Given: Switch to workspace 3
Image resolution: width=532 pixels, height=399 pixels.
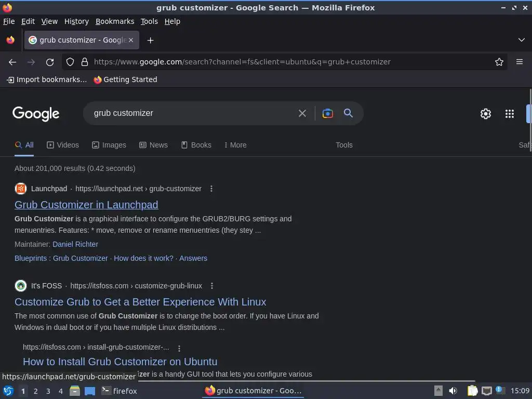Looking at the screenshot, I should click(48, 392).
